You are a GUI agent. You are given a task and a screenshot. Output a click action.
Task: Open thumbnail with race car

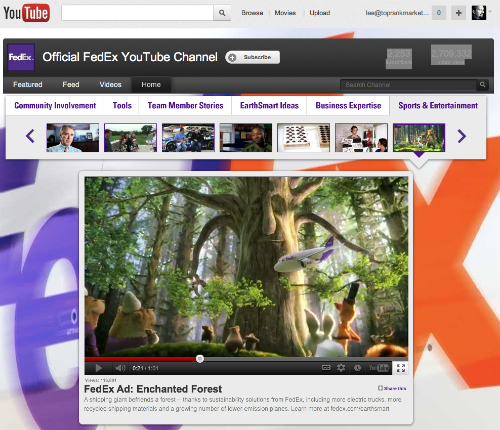coord(188,138)
